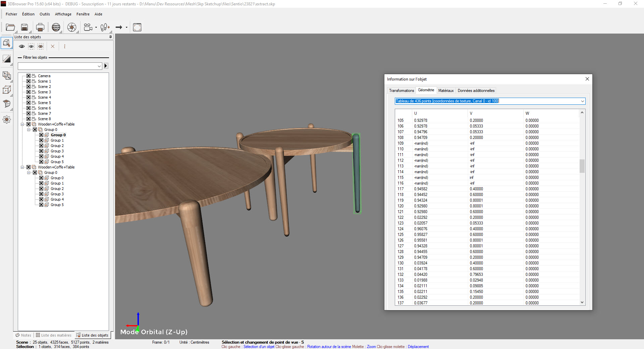The height and width of the screenshot is (349, 644).
Task: Toggle the Camera item checkbox
Action: point(29,76)
